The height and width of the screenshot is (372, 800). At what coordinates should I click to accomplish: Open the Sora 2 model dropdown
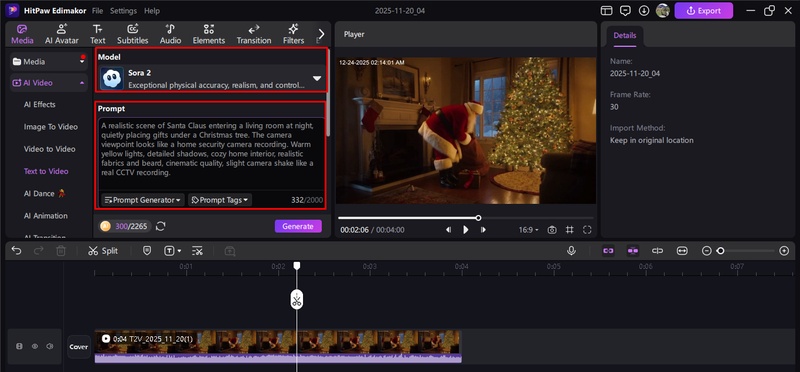pos(211,78)
